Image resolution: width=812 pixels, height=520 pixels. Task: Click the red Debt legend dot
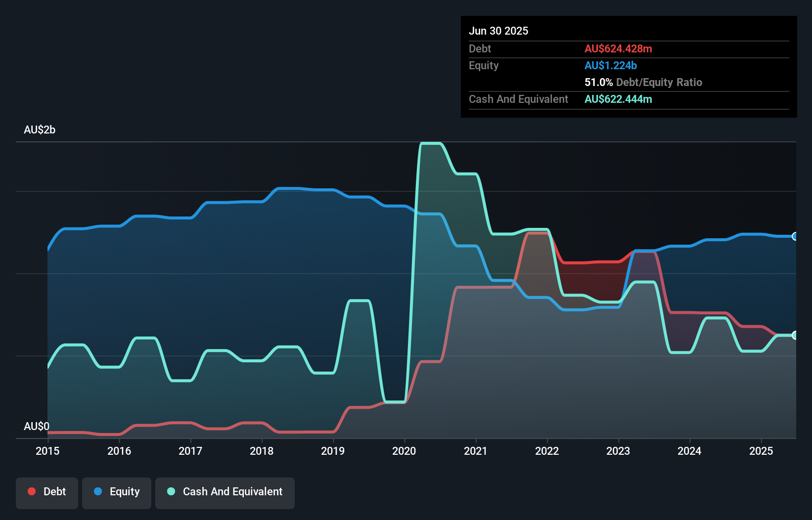[x=31, y=491]
